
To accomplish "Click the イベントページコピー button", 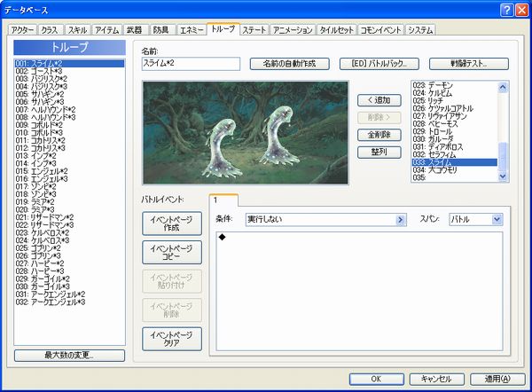I will point(172,253).
